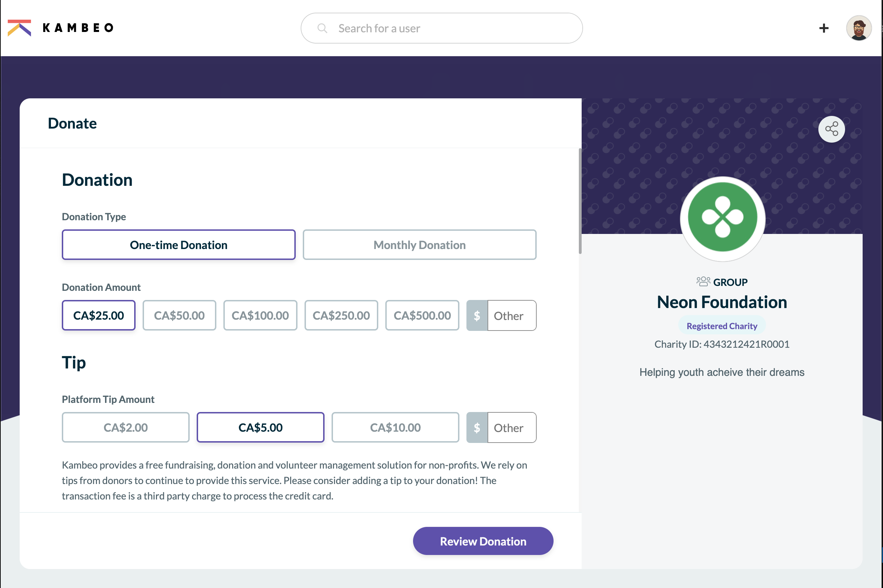Open the user avatar profile menu
Viewport: 883px width, 588px height.
[858, 28]
